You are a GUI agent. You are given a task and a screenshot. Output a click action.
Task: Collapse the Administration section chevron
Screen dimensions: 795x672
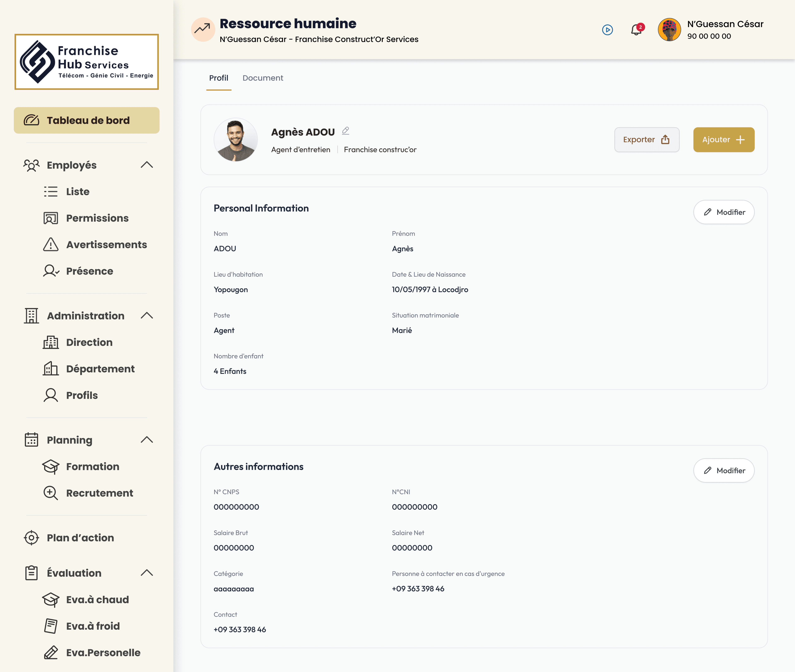click(147, 316)
